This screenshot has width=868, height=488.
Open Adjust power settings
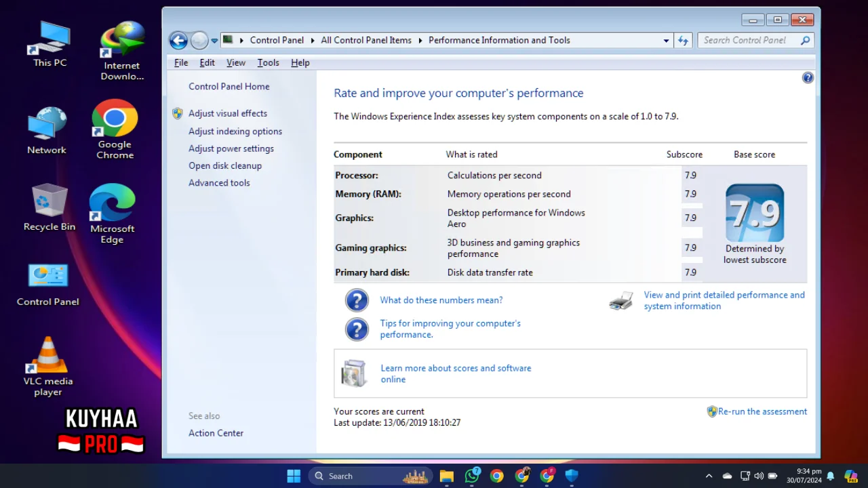click(x=231, y=148)
